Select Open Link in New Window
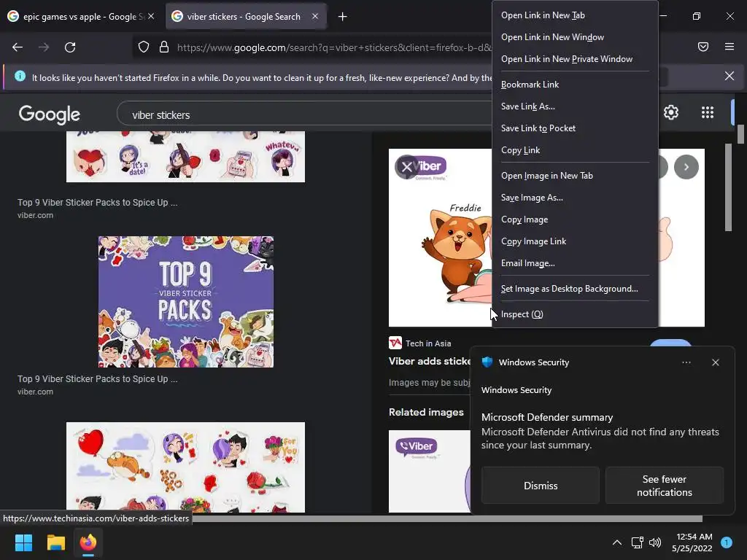This screenshot has width=747, height=560. (x=575, y=37)
